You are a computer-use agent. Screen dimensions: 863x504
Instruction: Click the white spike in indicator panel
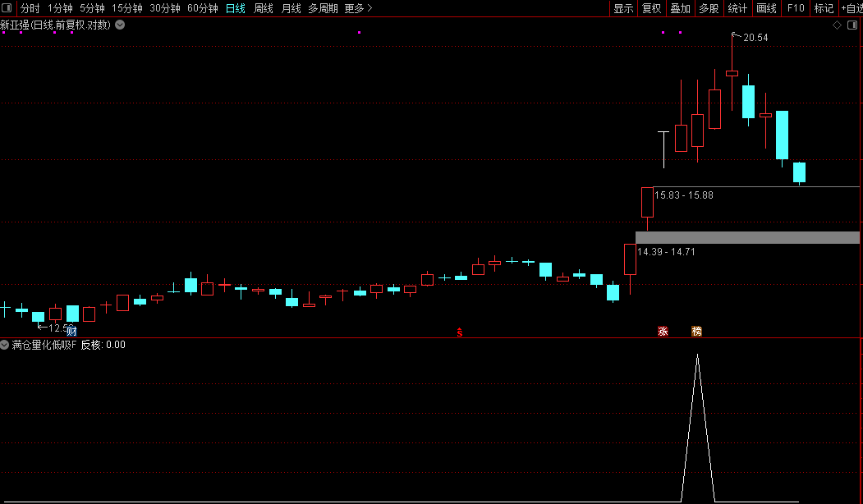697,428
